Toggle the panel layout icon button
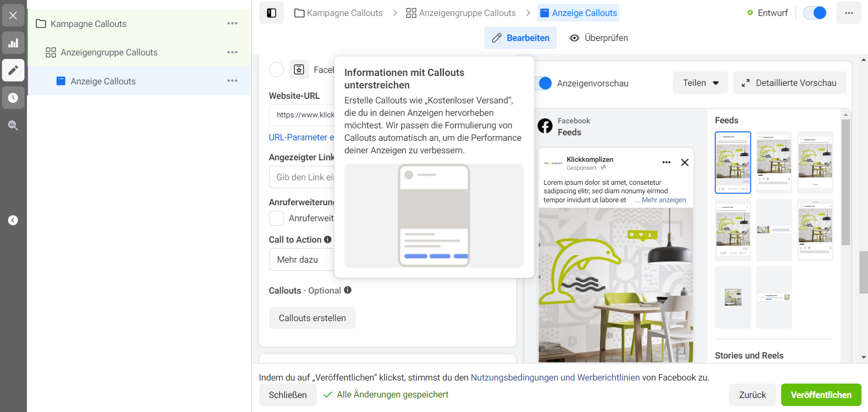This screenshot has width=868, height=412. [271, 13]
